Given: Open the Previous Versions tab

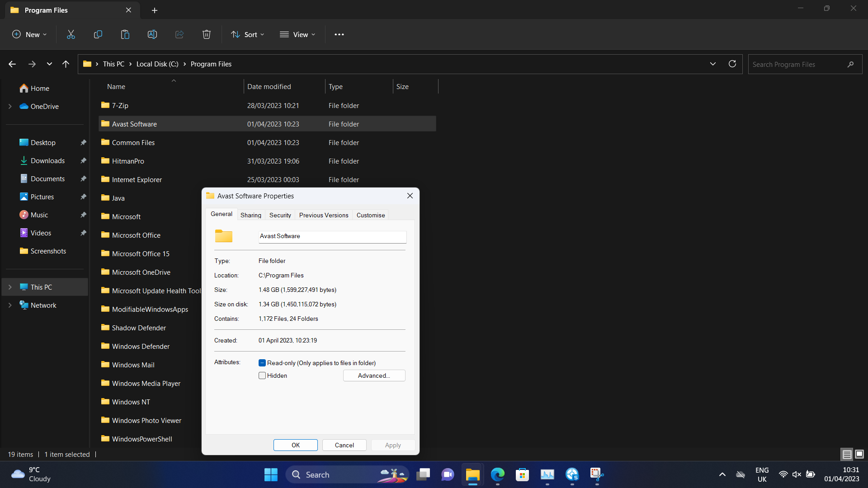Looking at the screenshot, I should pyautogui.click(x=324, y=215).
